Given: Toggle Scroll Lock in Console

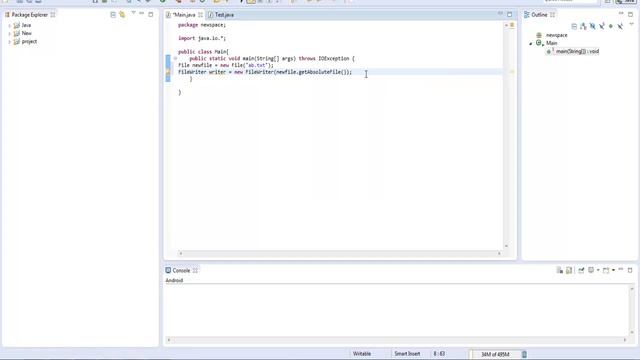Looking at the screenshot, I should click(x=569, y=270).
